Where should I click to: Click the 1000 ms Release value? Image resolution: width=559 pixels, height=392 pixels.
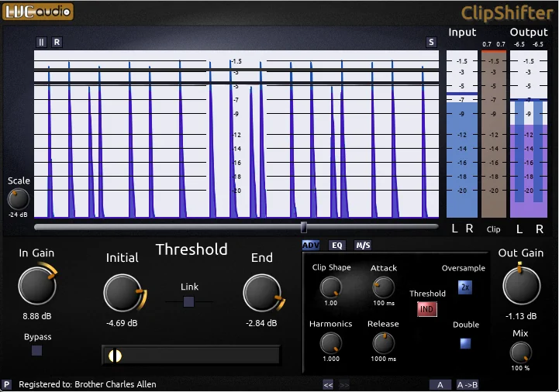tap(384, 359)
